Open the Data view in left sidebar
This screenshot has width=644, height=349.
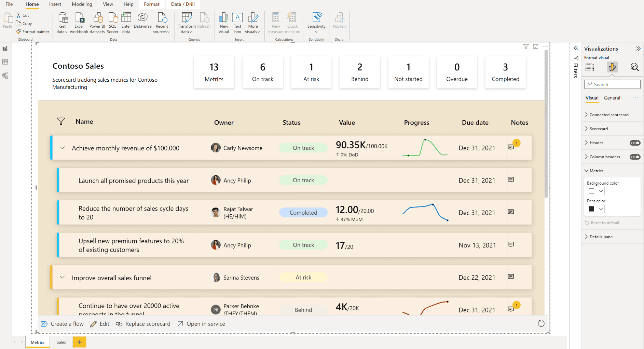(5, 62)
